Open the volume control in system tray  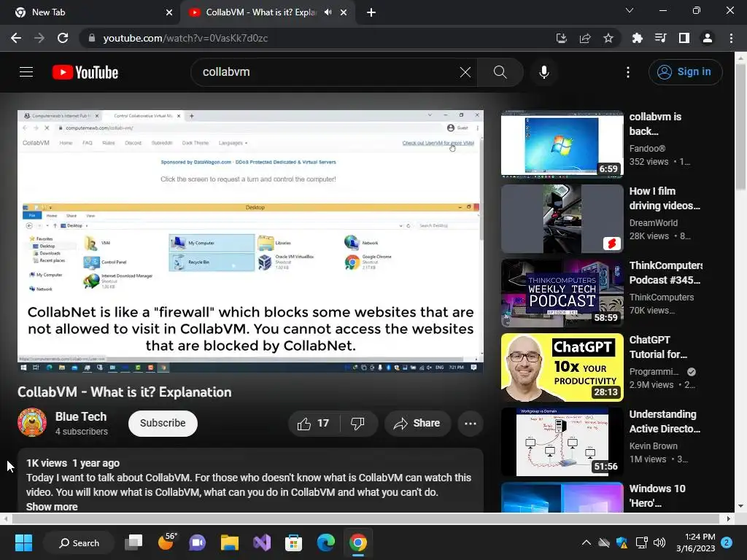[x=659, y=542]
